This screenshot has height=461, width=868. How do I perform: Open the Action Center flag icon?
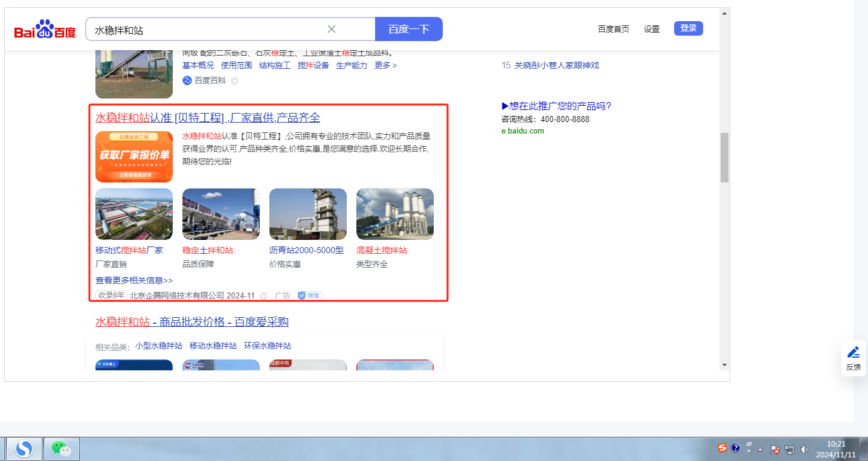[774, 449]
